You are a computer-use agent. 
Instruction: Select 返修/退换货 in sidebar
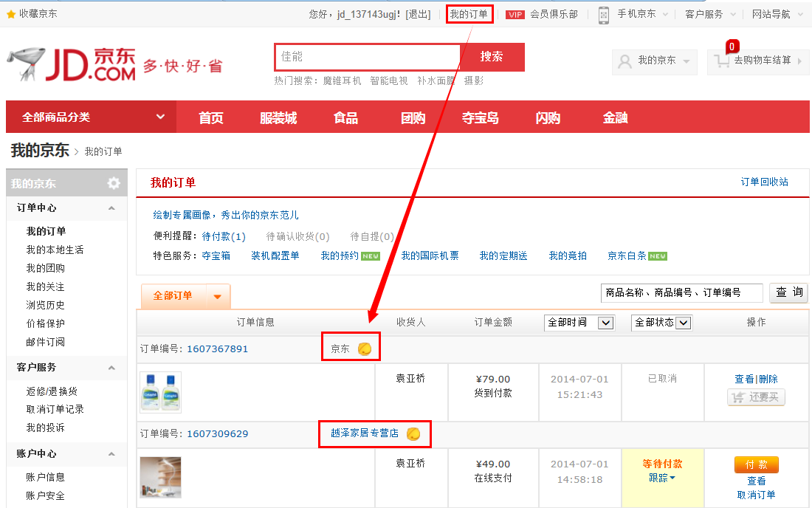52,391
